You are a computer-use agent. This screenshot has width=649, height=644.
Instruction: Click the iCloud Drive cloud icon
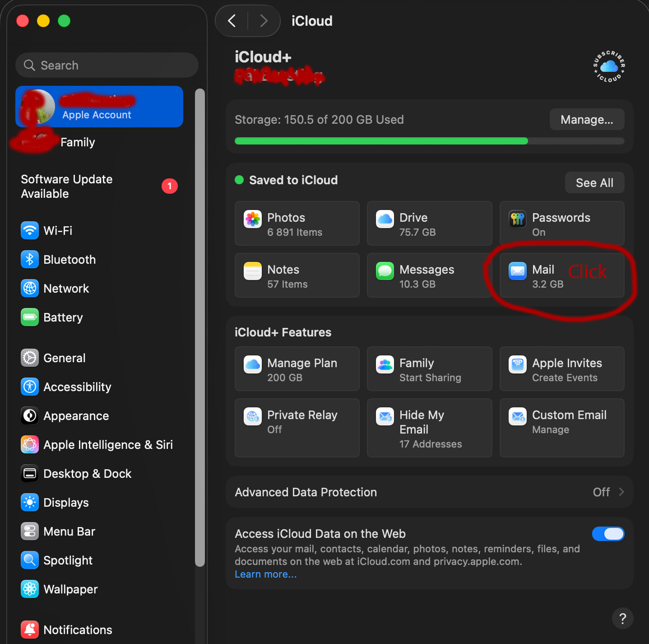pyautogui.click(x=385, y=219)
